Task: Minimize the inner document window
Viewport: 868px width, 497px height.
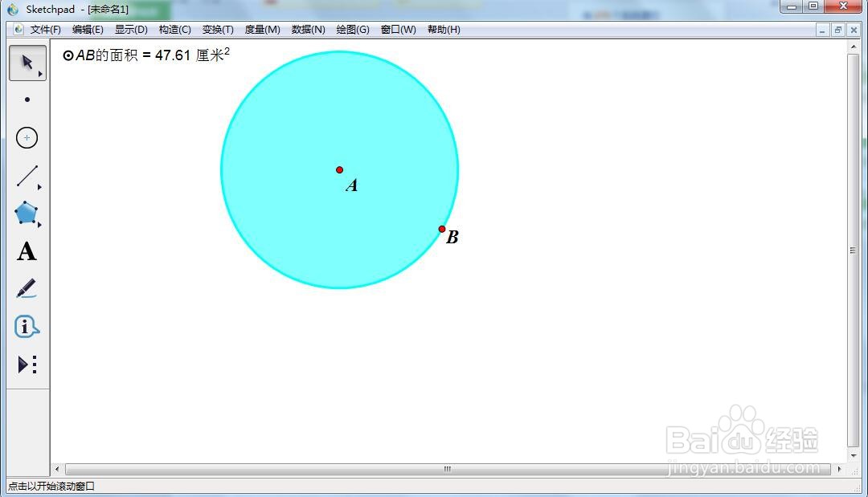Action: click(822, 30)
